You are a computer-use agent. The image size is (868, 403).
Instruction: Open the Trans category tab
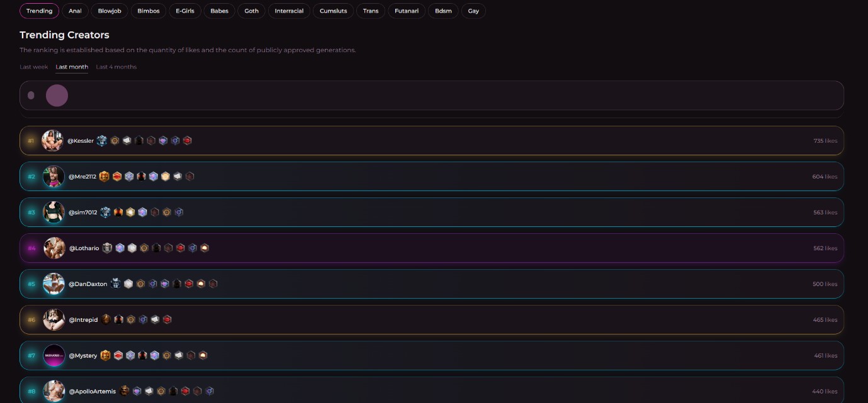371,11
